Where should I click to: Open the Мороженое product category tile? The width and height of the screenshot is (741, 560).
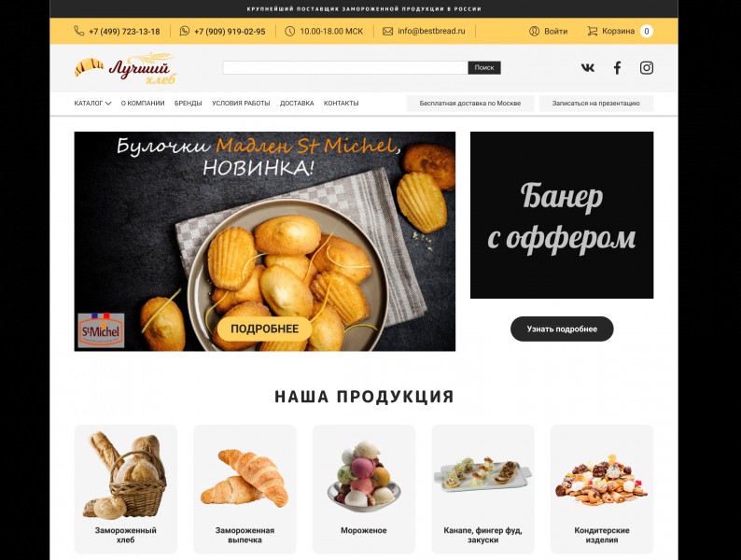pos(364,489)
